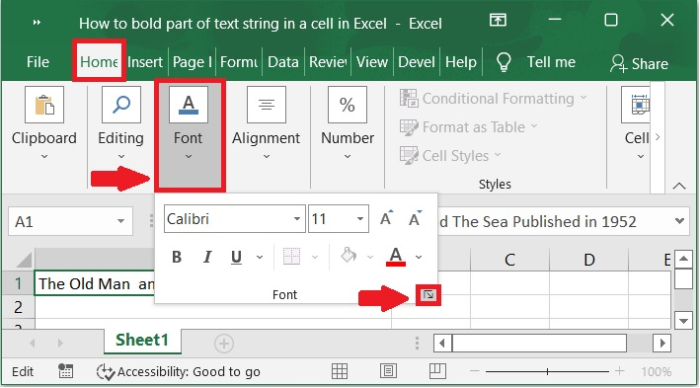Viewport: 700px width, 388px height.
Task: Switch to the Developer tab
Action: (x=417, y=62)
